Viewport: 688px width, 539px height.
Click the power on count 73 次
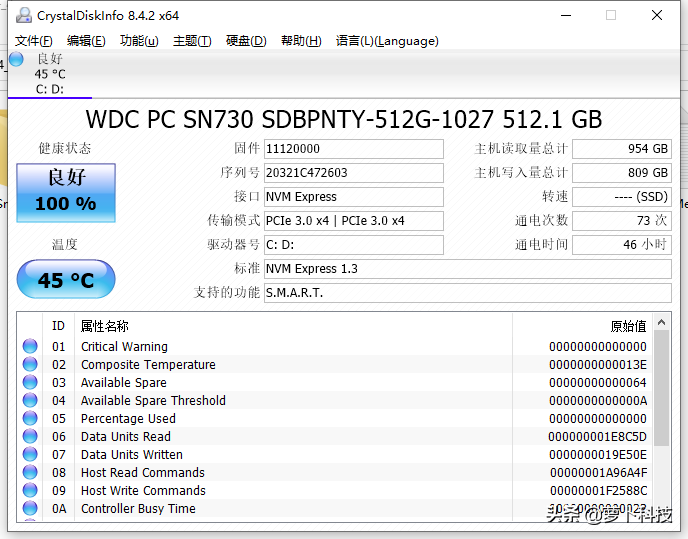tap(622, 221)
